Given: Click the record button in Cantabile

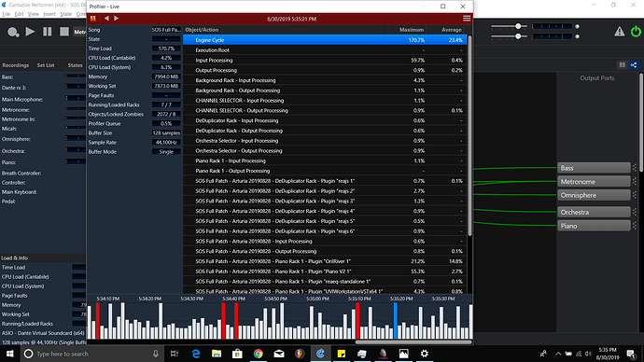Looking at the screenshot, I should pos(13,32).
